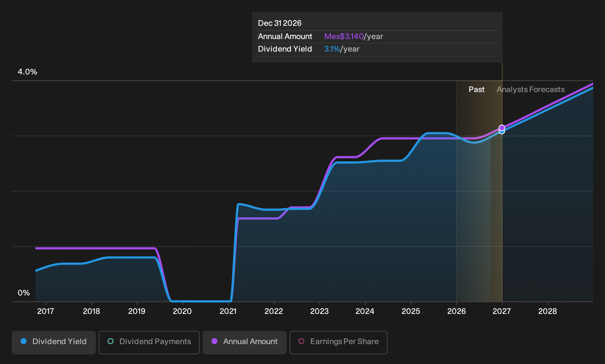Image resolution: width=605 pixels, height=364 pixels.
Task: Click the Analysts Forecasts label
Action: [531, 90]
